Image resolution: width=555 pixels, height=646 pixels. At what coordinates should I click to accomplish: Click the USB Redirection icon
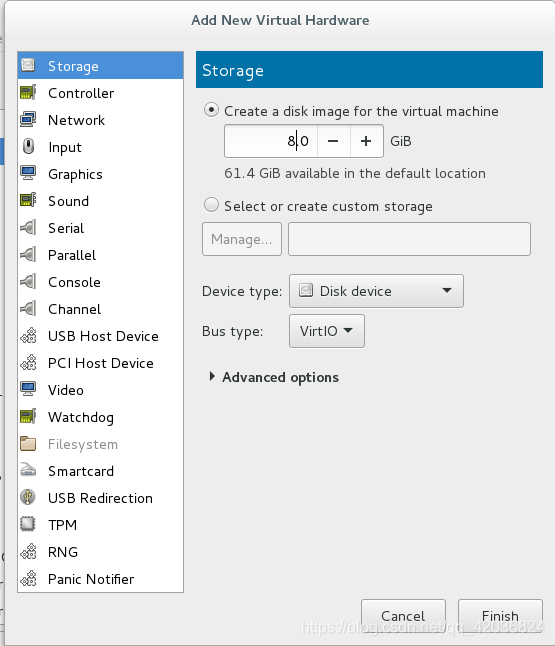(28, 498)
